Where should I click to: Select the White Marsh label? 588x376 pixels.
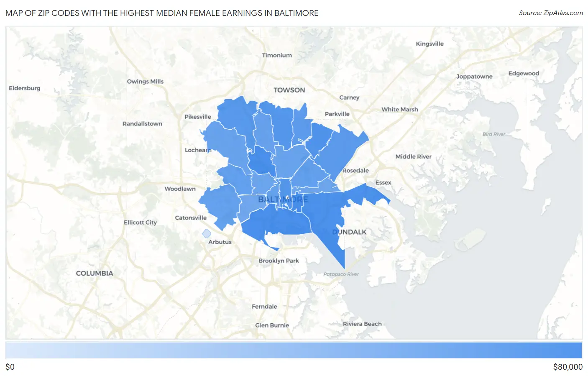pos(400,110)
